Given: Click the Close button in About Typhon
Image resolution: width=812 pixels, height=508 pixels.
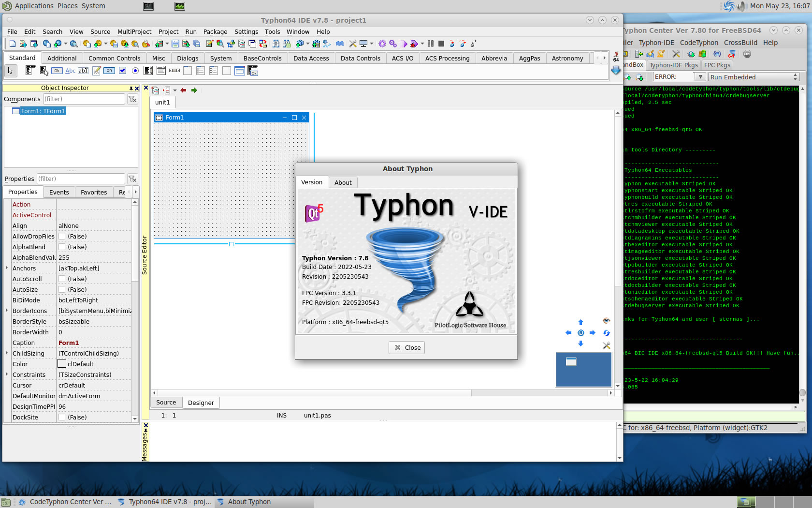Looking at the screenshot, I should click(x=406, y=347).
